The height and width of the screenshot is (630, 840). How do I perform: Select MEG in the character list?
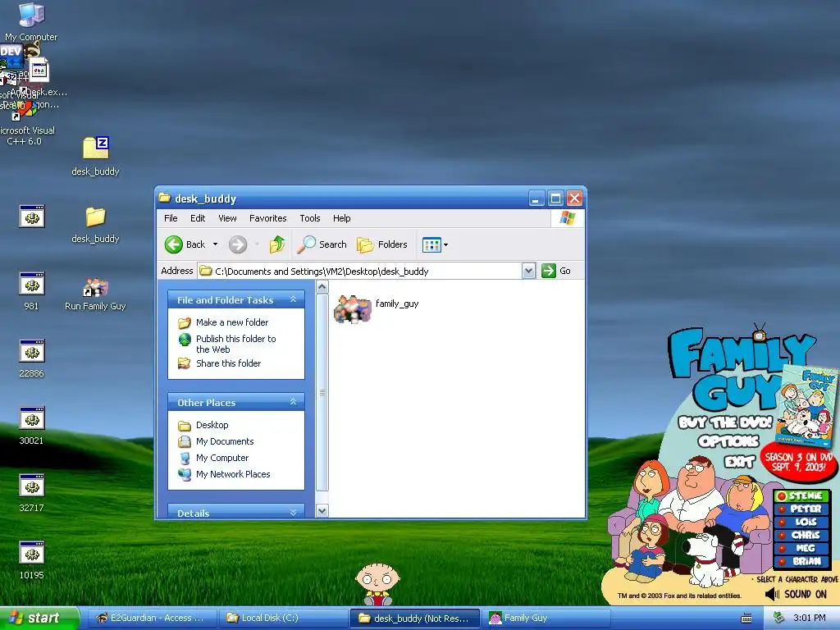[801, 548]
